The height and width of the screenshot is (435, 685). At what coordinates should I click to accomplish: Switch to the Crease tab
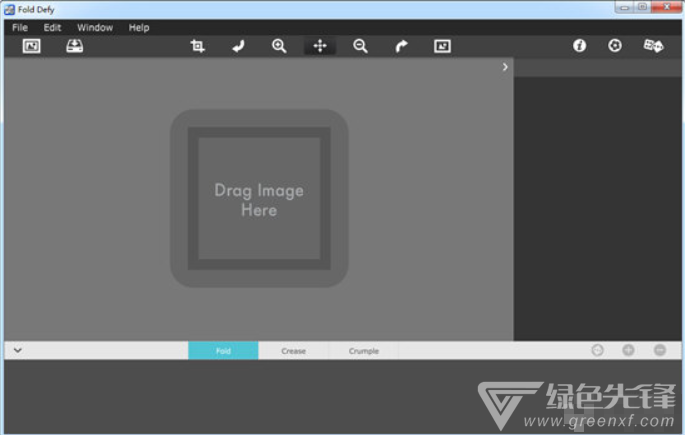pos(293,351)
